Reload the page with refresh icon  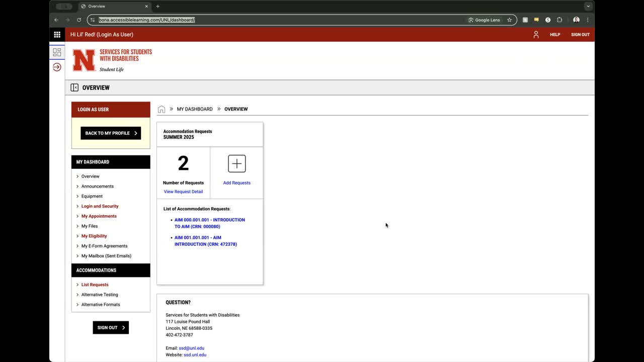click(79, 20)
